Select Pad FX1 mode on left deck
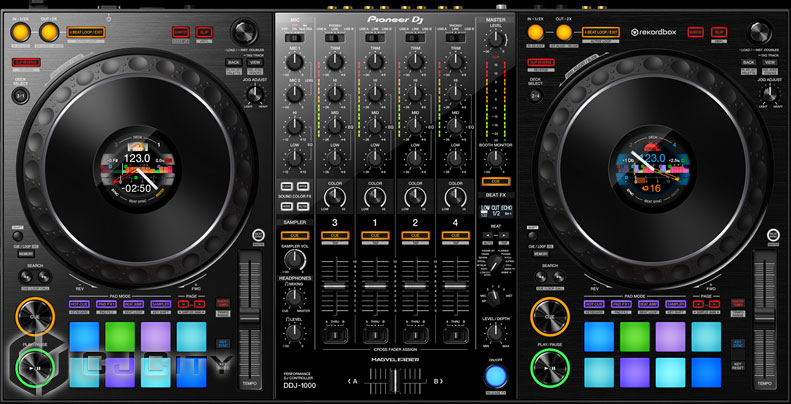This screenshot has width=791, height=404. pos(106,304)
